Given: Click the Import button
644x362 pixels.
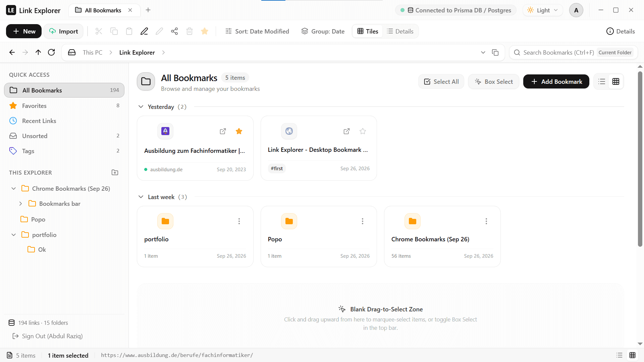Looking at the screenshot, I should [63, 31].
